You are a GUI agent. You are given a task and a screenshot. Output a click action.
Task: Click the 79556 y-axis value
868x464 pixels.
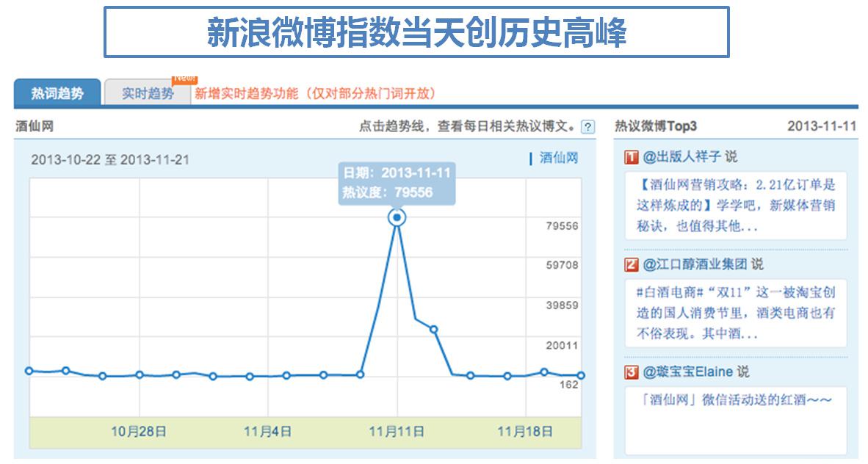pos(562,226)
